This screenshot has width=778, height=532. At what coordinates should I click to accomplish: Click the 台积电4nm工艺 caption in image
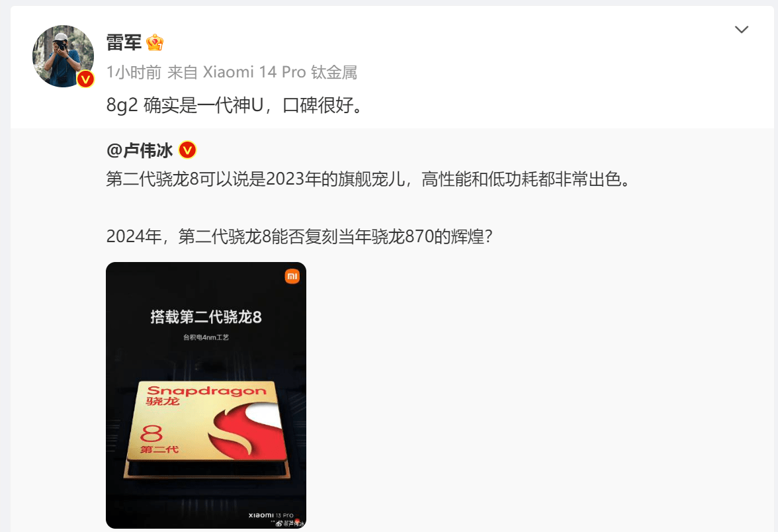coord(206,337)
